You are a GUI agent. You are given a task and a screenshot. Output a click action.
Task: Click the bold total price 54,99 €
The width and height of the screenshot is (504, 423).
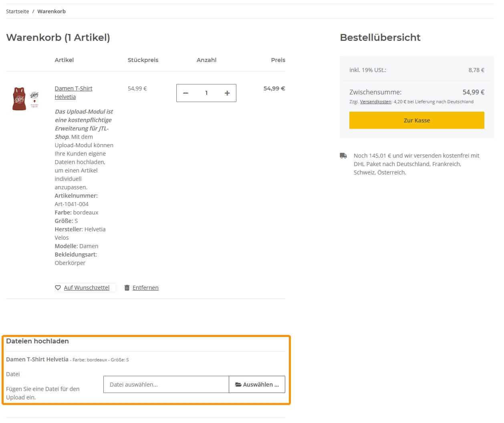274,88
